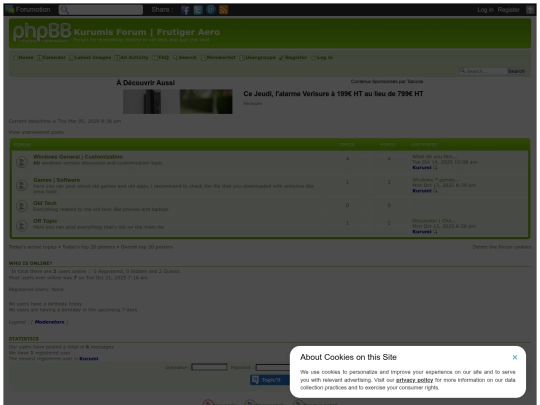Click the Off Topic forum status icon
Viewport: 540px width, 405px height.
pos(22,226)
